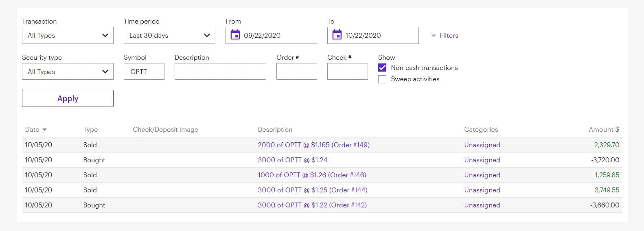
Task: Click the Apply button
Action: (x=68, y=98)
